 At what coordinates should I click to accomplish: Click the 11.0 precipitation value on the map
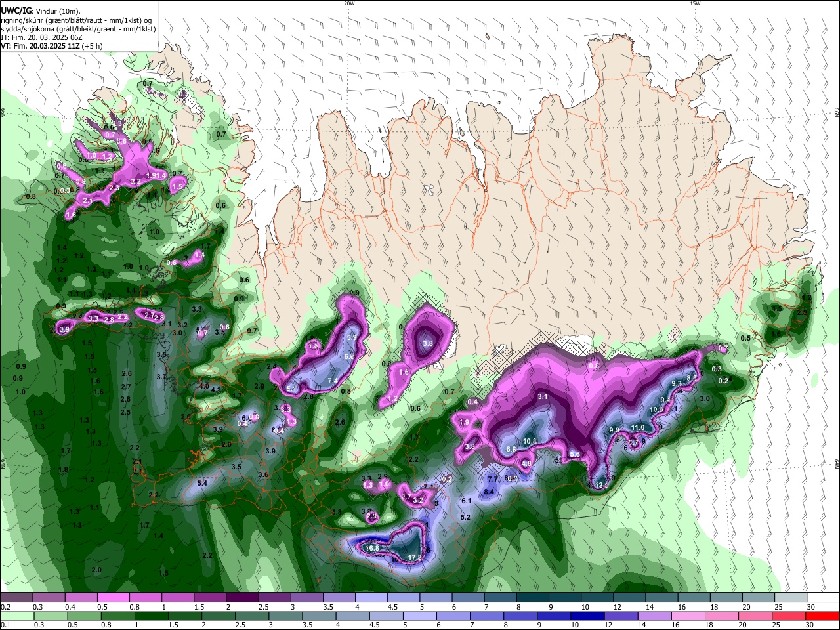(x=638, y=428)
